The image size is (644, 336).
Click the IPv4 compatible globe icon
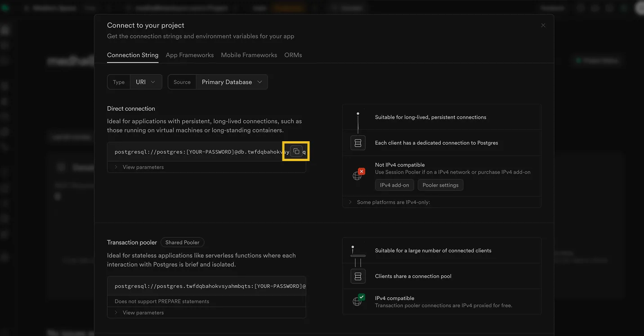(x=358, y=300)
